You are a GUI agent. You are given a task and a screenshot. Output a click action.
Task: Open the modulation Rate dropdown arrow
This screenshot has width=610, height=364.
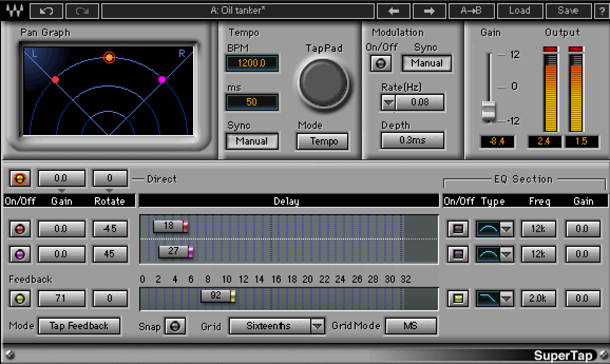coord(388,103)
